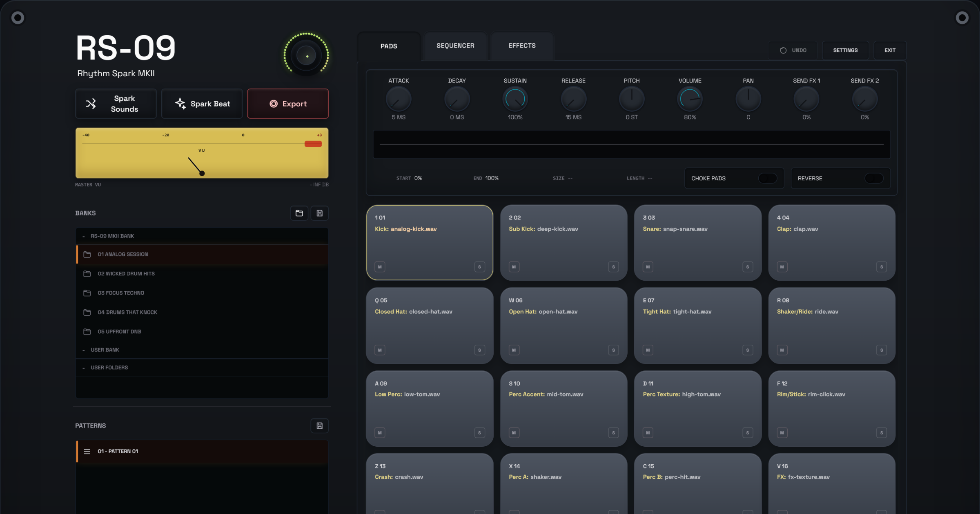Image resolution: width=980 pixels, height=514 pixels.
Task: Mute the Open Hat pad 06
Action: coord(514,350)
